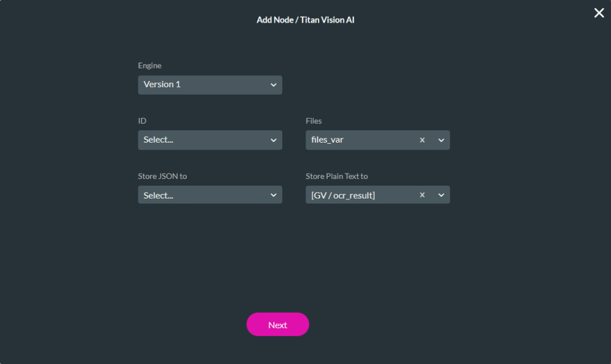The image size is (611, 364).
Task: Open the Engine dropdown showing Version 1
Action: [x=210, y=85]
